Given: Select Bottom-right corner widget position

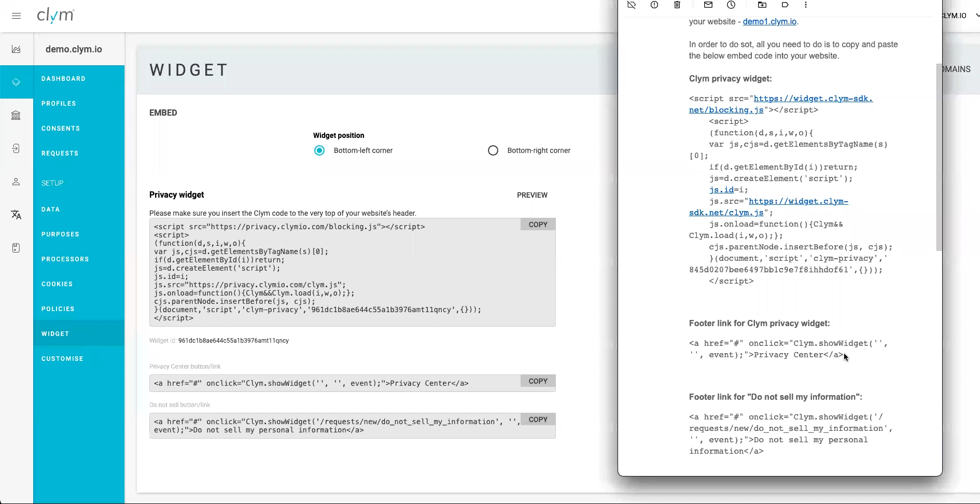Looking at the screenshot, I should (493, 150).
